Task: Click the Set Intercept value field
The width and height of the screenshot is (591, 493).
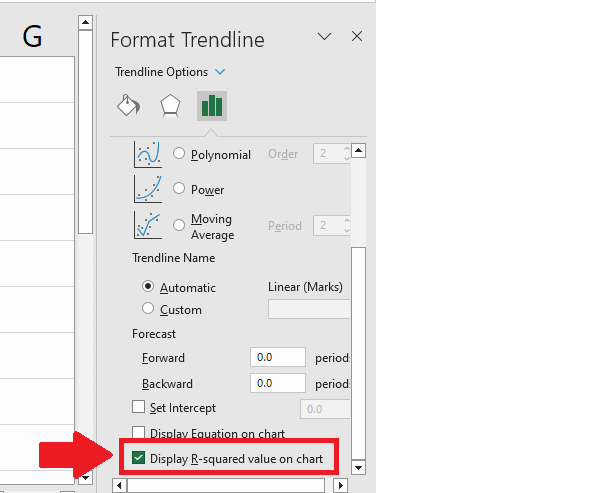Action: 325,409
